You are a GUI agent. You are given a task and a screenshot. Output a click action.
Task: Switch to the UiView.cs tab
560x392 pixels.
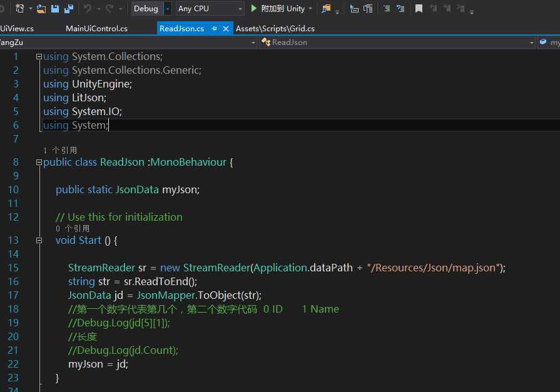[17, 29]
